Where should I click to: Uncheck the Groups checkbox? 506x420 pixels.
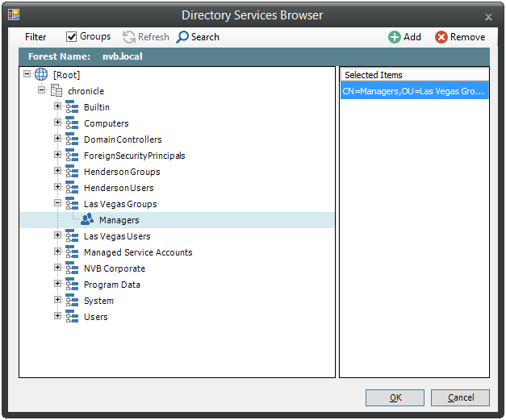pos(71,36)
